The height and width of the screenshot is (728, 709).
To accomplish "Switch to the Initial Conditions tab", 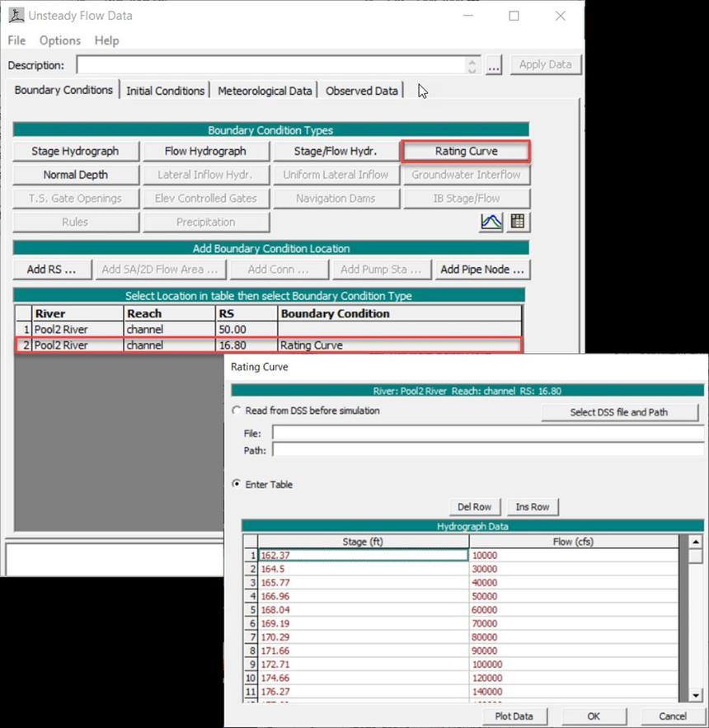I will [x=165, y=91].
